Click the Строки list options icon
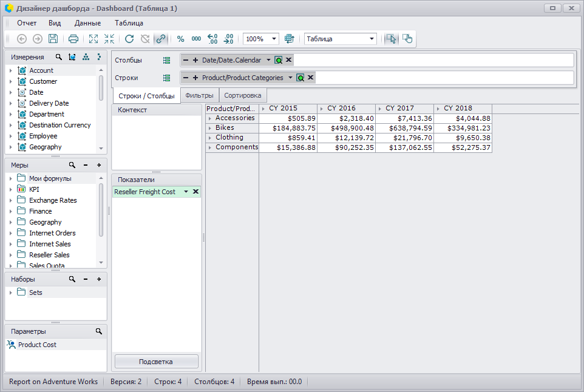Viewport: 584px width, 392px height. tap(166, 78)
